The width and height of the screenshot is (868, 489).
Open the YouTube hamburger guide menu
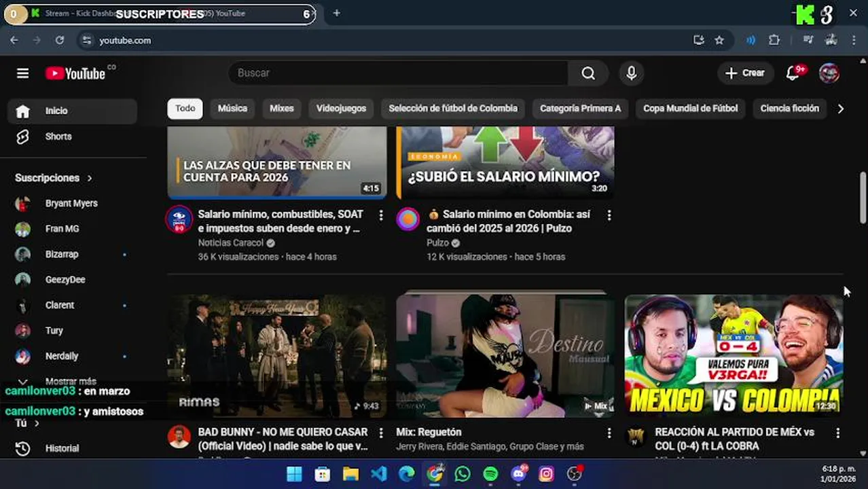click(23, 73)
